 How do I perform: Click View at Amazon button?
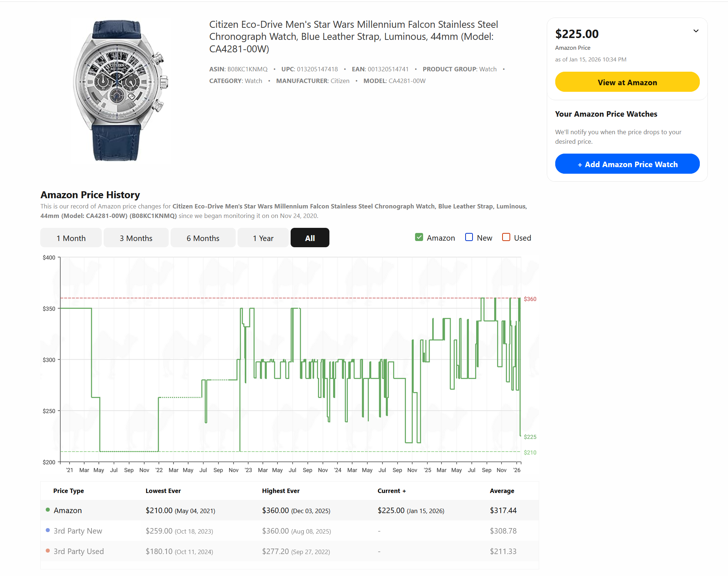click(627, 82)
